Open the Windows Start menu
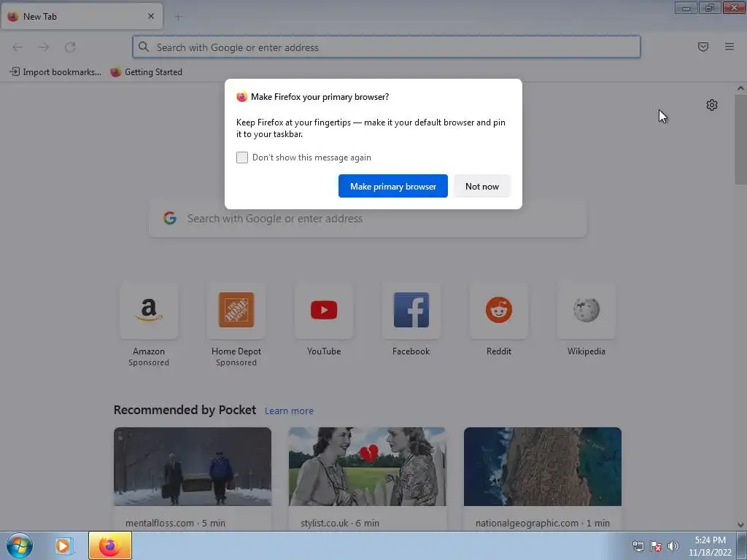Image resolution: width=747 pixels, height=560 pixels. point(20,545)
